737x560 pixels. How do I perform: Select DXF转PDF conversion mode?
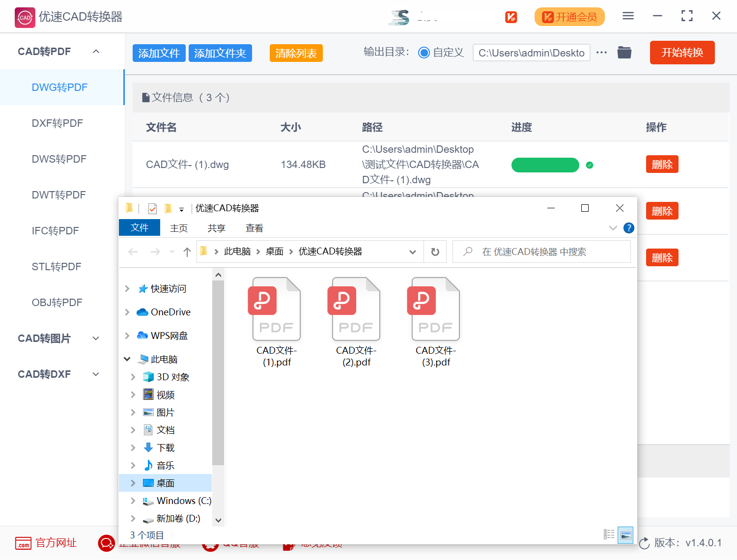click(x=62, y=123)
